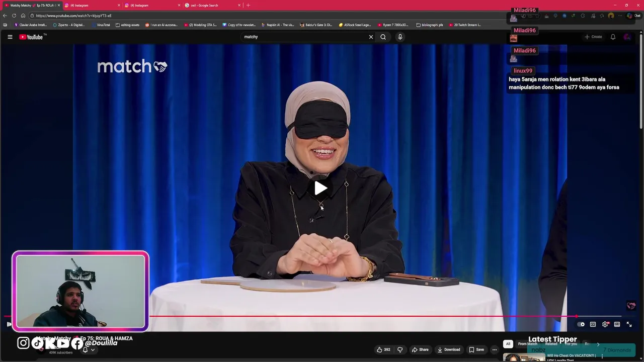Open options for Will He Cheat On VACATION video

click(602, 356)
